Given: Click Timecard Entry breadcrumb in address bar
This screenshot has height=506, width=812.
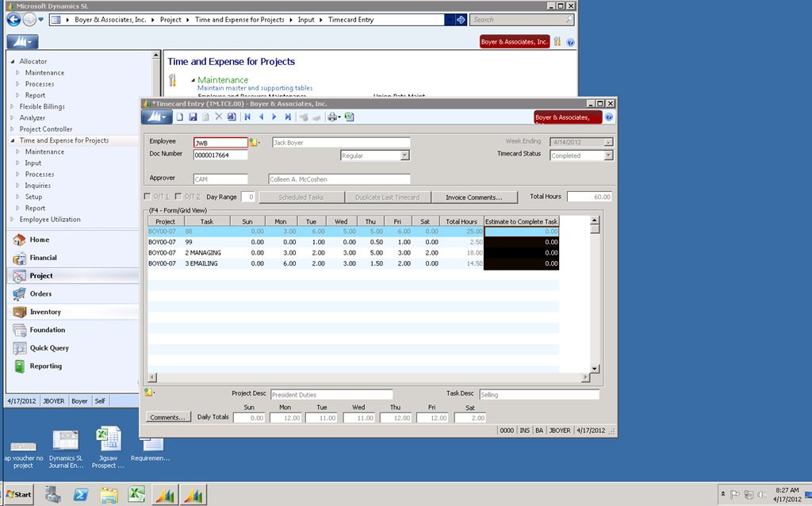Looking at the screenshot, I should (350, 20).
